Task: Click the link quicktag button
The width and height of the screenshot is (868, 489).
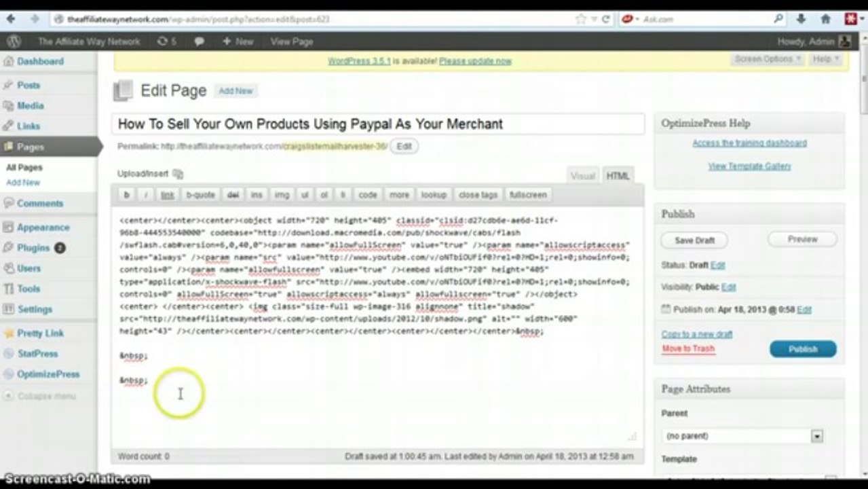Action: tap(168, 195)
